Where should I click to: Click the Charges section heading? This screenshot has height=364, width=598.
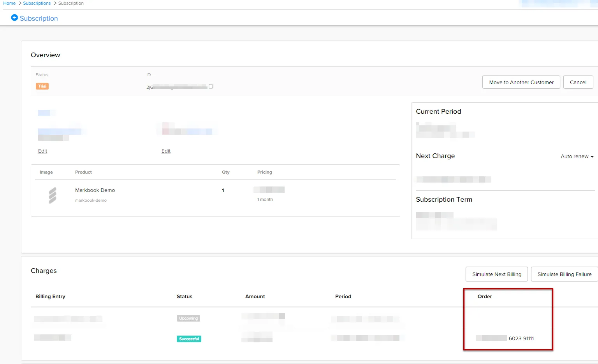click(x=44, y=271)
